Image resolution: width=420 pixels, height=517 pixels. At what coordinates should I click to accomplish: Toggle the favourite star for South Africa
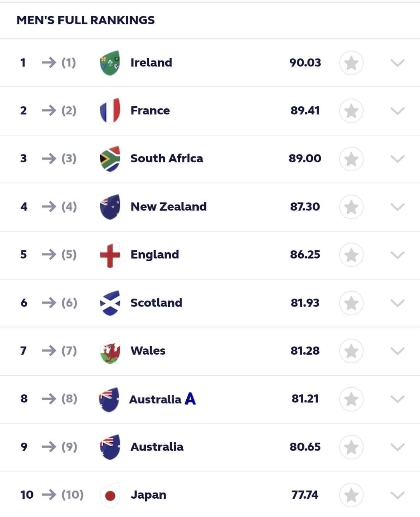point(351,159)
